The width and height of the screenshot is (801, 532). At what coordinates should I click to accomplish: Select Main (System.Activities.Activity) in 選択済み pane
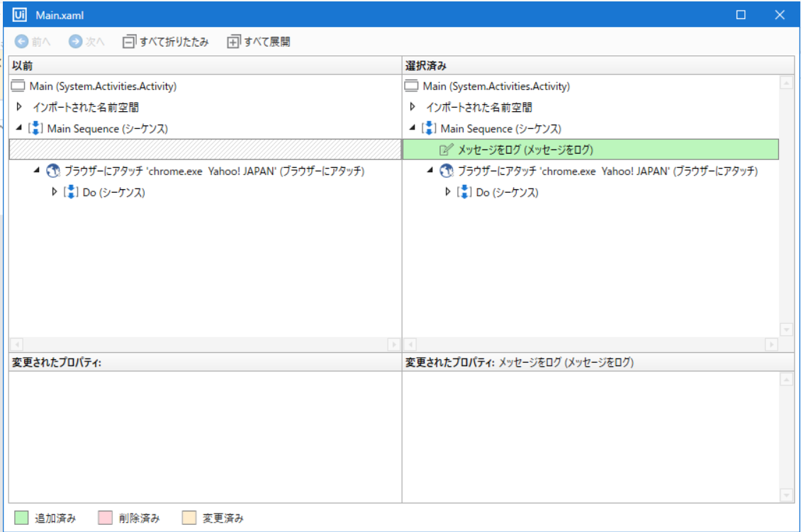click(496, 86)
